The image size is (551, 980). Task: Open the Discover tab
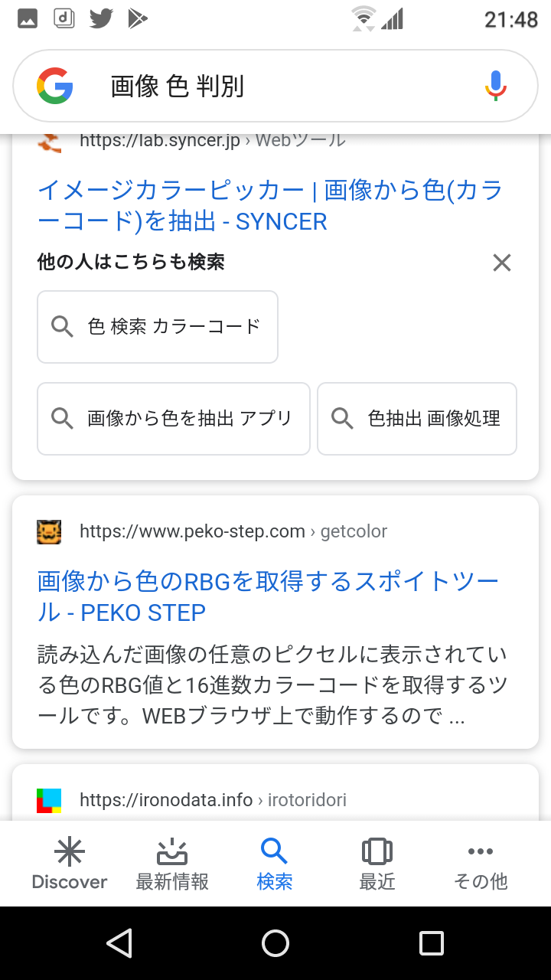point(70,864)
